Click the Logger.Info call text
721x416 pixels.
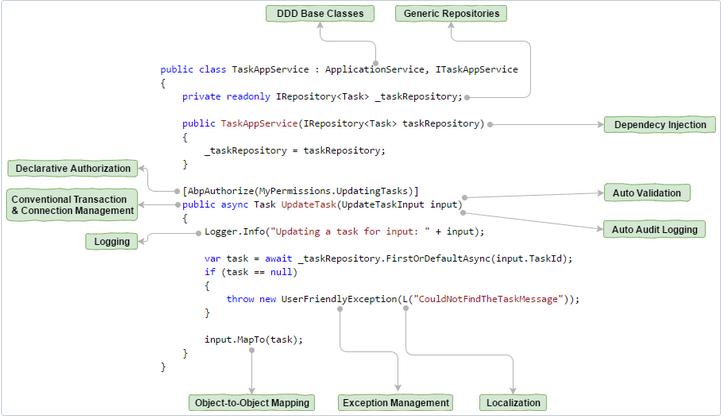click(235, 232)
